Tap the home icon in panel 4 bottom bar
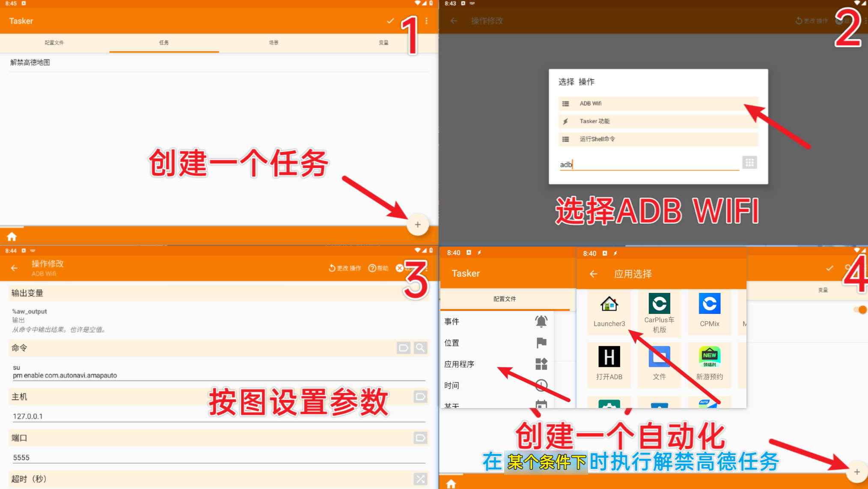 click(x=451, y=483)
